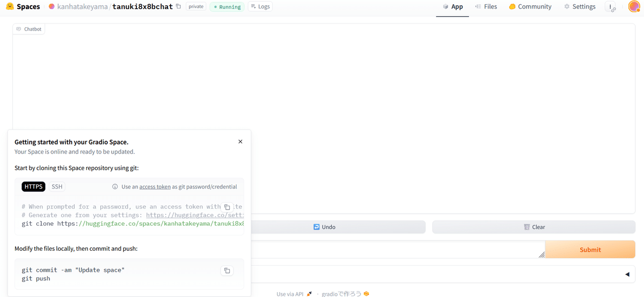
Task: Click the huggingface.co settings URL in code
Action: pyautogui.click(x=195, y=215)
